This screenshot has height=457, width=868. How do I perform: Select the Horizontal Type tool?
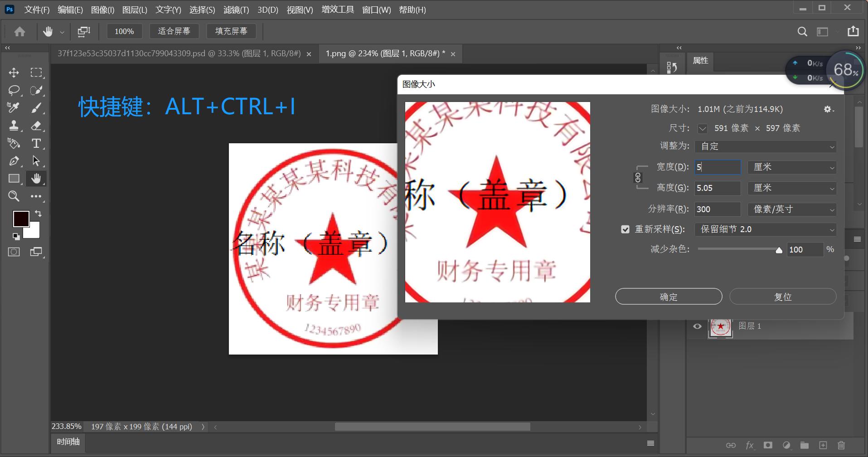[x=36, y=143]
